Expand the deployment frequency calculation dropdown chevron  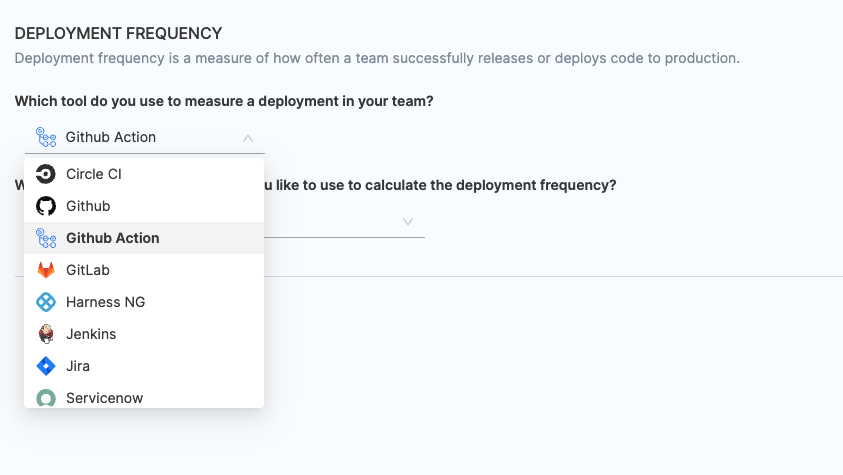[408, 221]
